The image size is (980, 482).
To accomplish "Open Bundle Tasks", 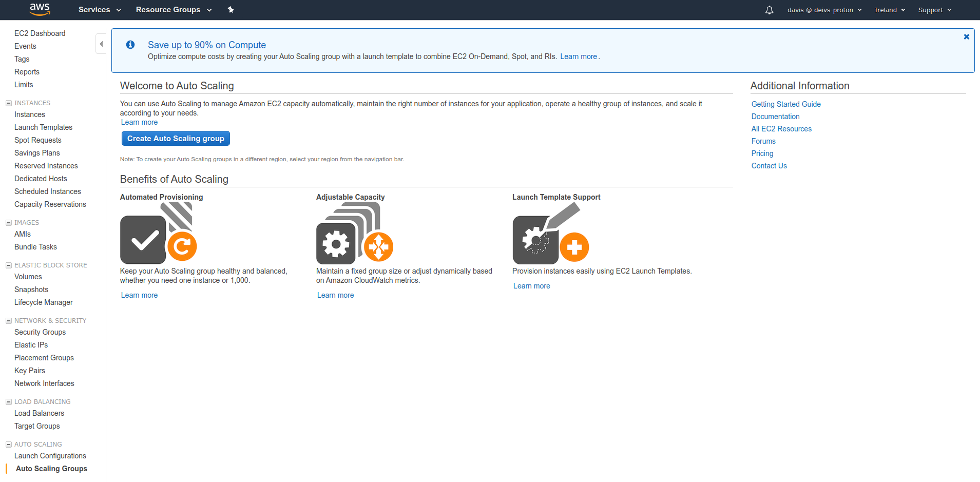I will [35, 247].
